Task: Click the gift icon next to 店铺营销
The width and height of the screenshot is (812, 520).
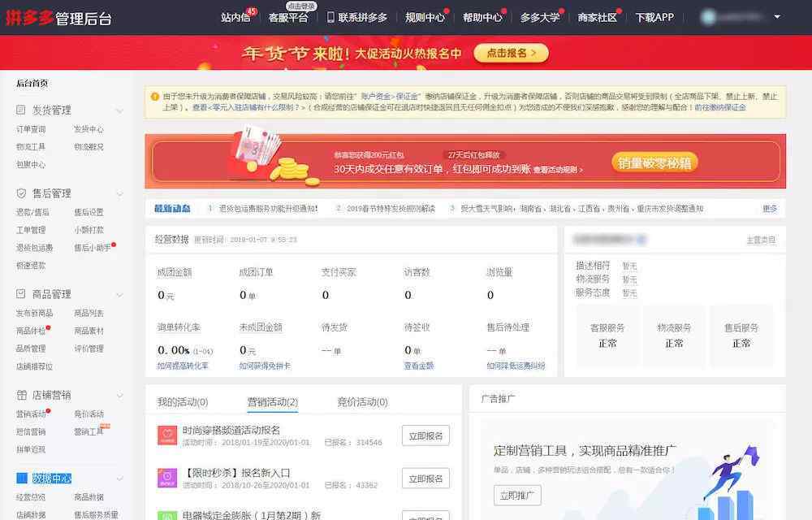Action: [21, 395]
